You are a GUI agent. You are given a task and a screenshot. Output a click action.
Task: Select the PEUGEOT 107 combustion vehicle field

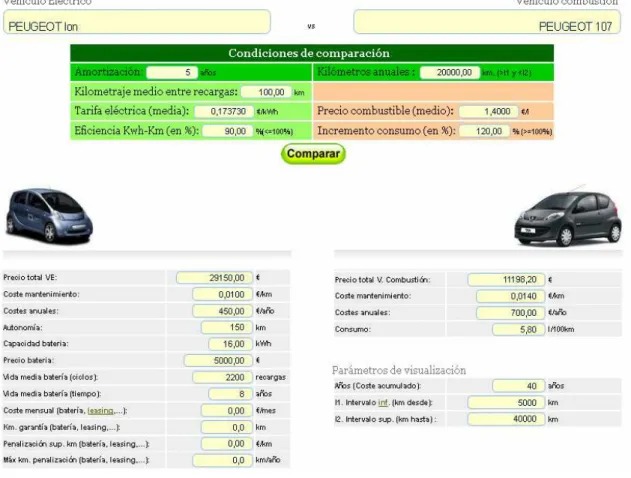point(487,22)
